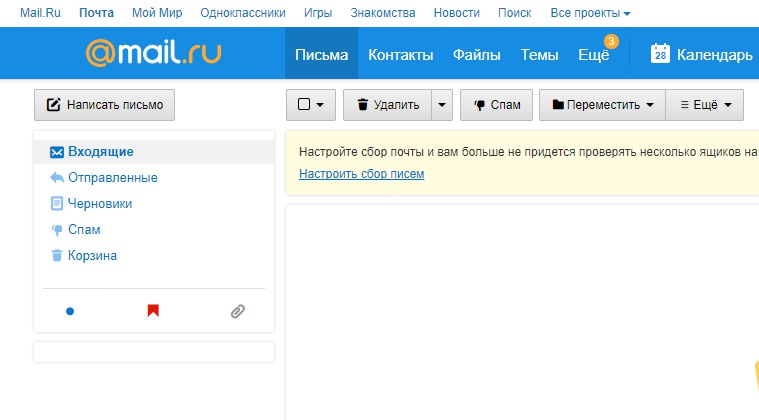Open the Новости link

[x=456, y=13]
